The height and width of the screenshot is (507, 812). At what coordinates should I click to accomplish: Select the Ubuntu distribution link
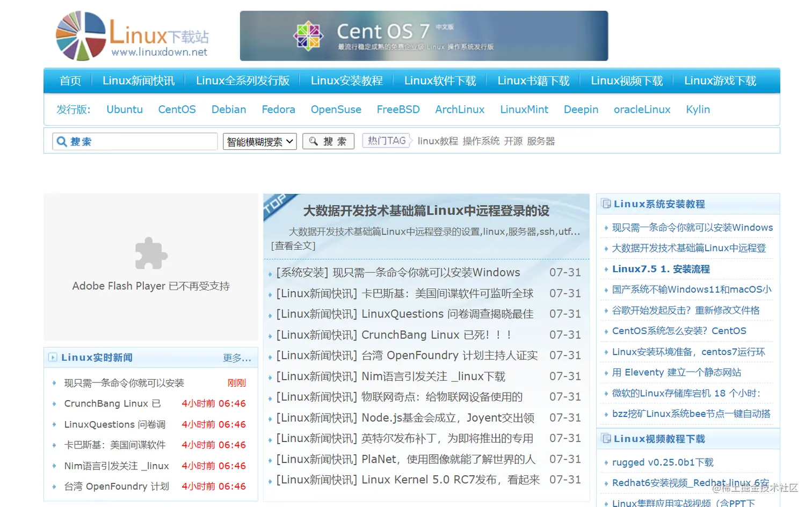pyautogui.click(x=125, y=110)
